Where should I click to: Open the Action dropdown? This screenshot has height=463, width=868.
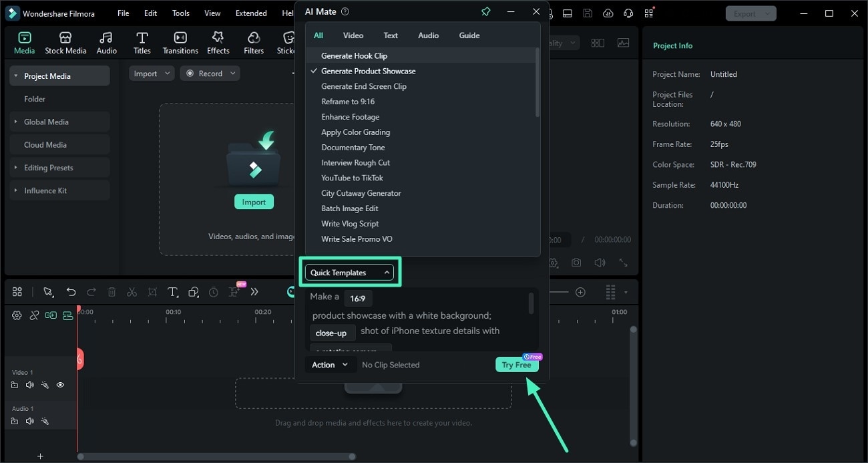pos(330,365)
